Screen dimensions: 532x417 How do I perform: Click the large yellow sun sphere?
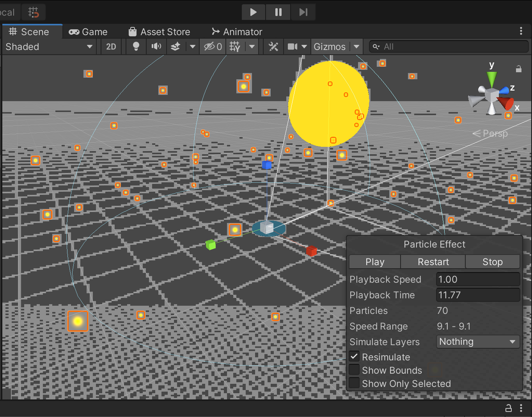click(x=328, y=103)
